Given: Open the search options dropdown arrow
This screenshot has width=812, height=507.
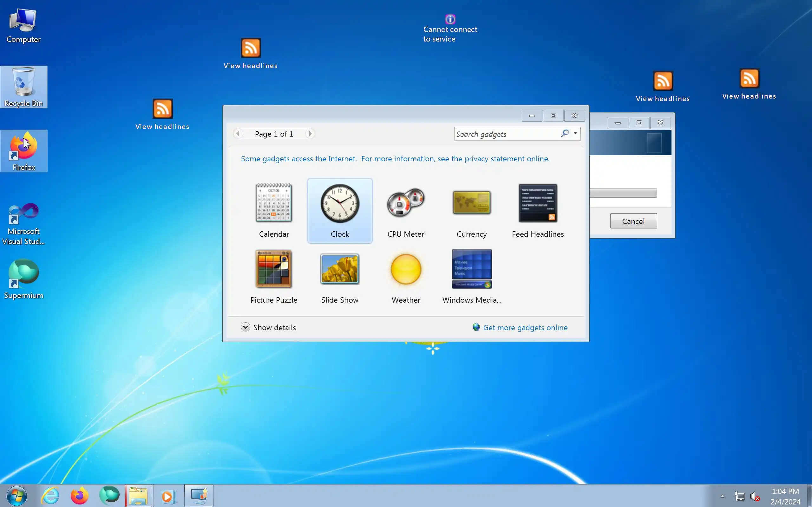Looking at the screenshot, I should tap(575, 133).
